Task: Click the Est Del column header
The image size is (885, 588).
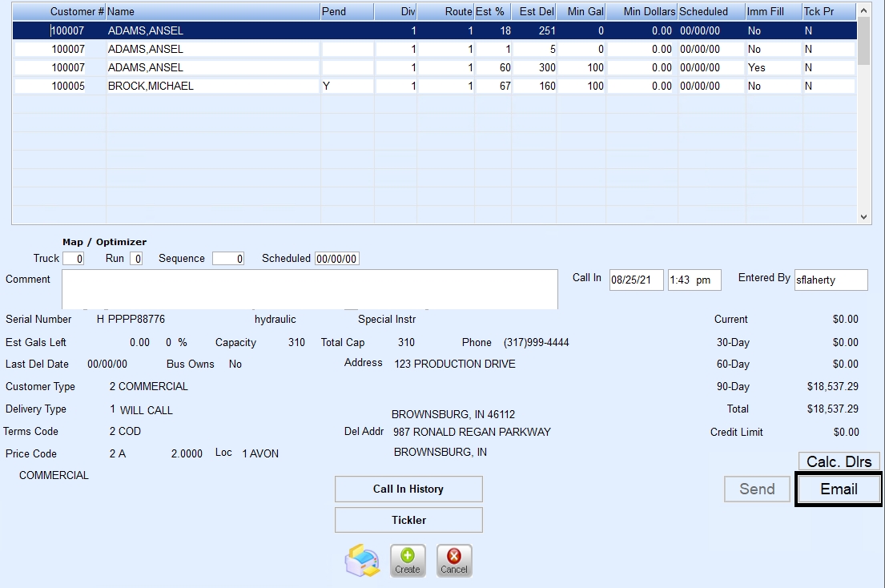Action: point(534,11)
